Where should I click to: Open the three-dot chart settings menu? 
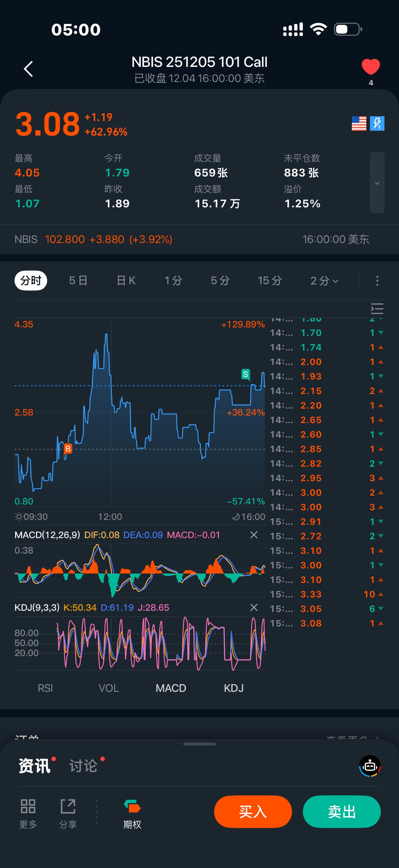pyautogui.click(x=377, y=281)
